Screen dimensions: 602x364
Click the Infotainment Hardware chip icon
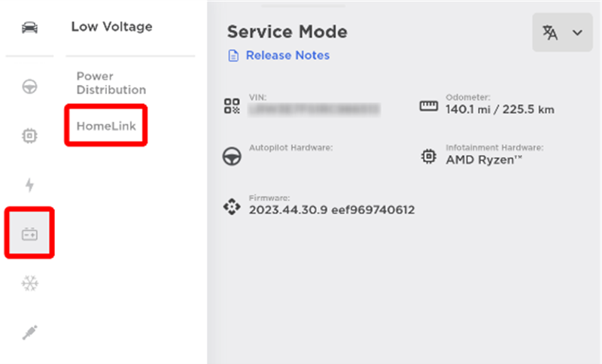428,155
